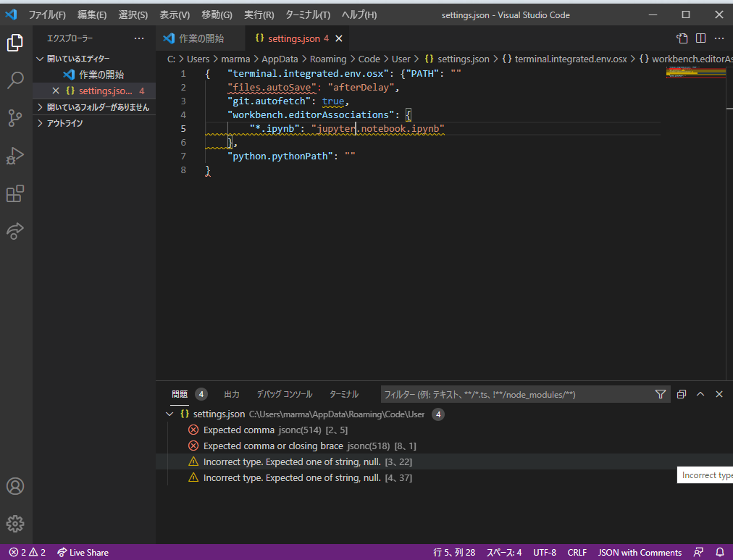
Task: Expand the アウトライン section
Action: coord(41,123)
